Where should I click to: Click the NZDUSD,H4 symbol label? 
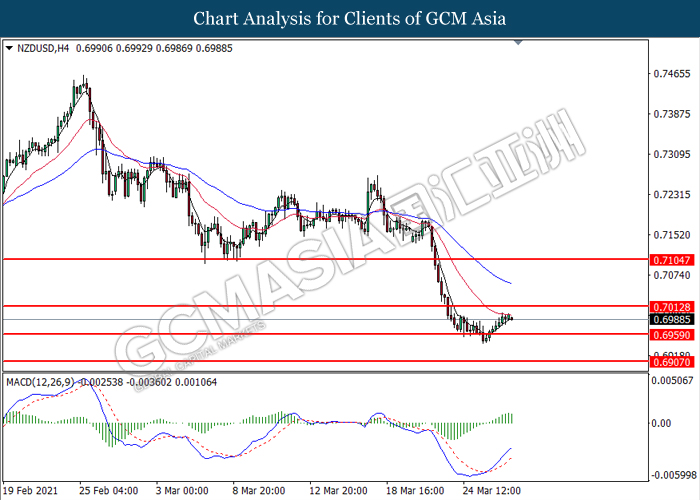tap(43, 48)
